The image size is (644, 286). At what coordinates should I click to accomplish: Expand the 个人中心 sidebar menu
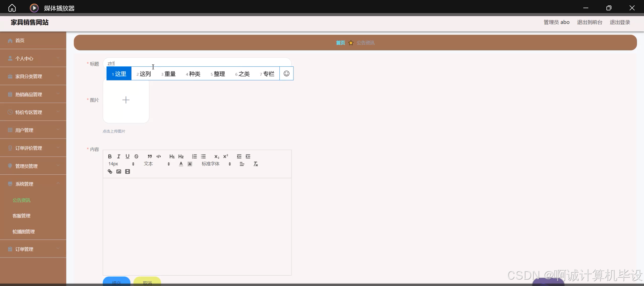(x=33, y=58)
